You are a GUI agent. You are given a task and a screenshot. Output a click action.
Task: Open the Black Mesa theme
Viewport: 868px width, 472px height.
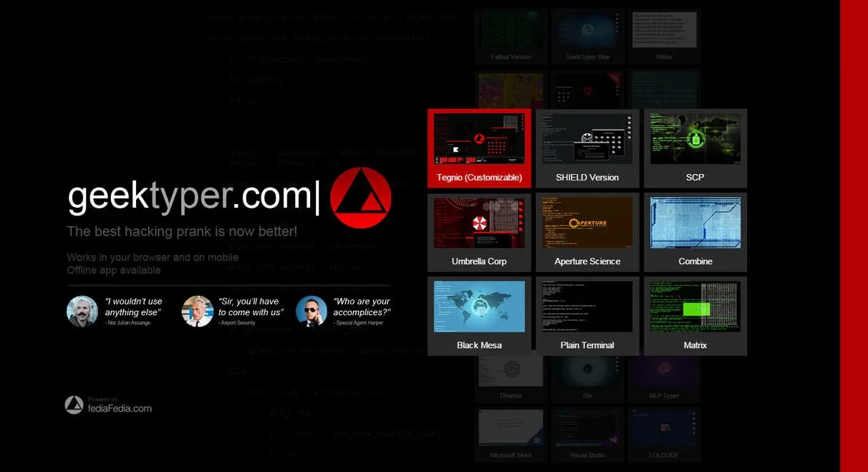[x=479, y=316]
